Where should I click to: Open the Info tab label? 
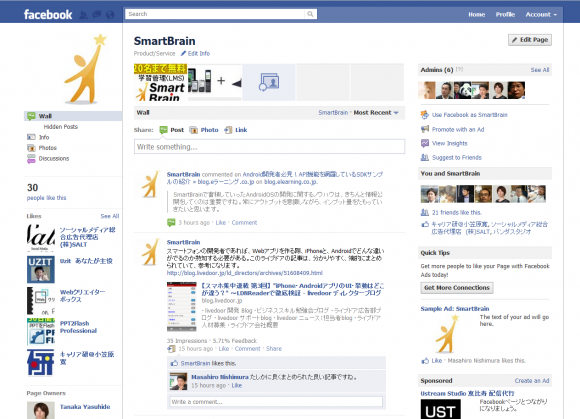point(44,137)
